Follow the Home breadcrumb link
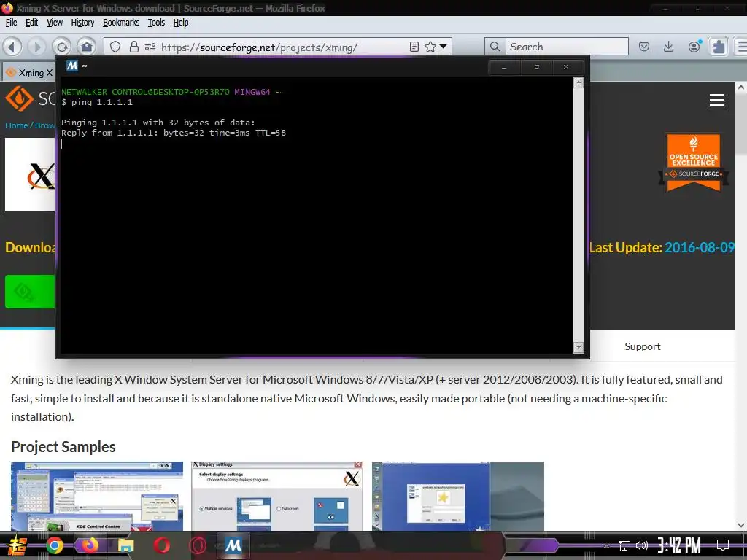This screenshot has width=747, height=560. (x=17, y=125)
